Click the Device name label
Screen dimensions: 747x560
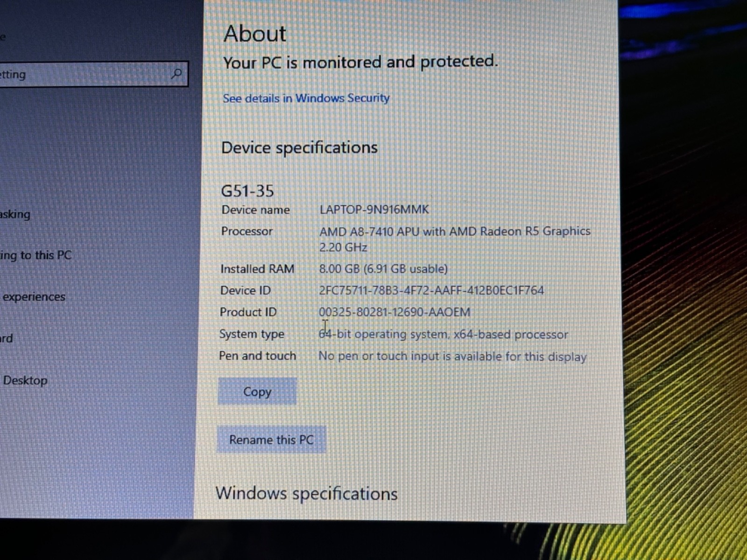[x=255, y=210]
